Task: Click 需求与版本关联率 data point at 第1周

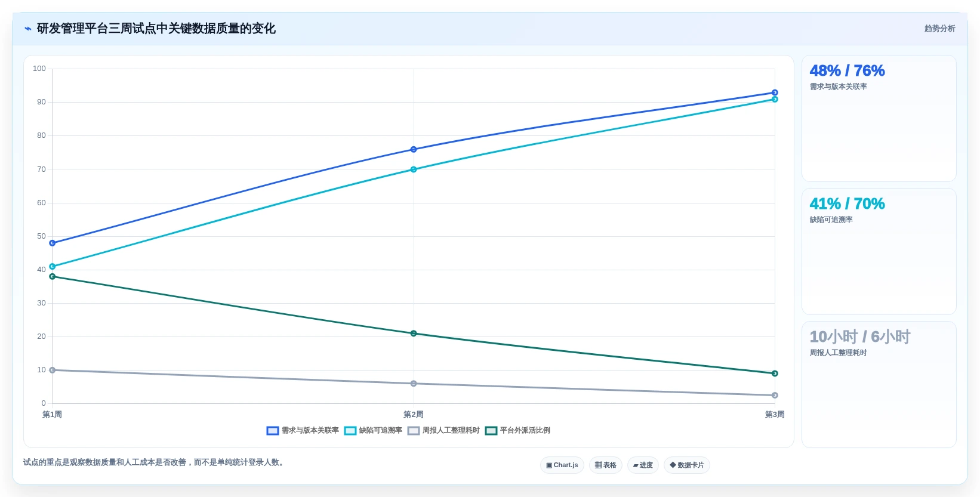Action: [x=53, y=243]
